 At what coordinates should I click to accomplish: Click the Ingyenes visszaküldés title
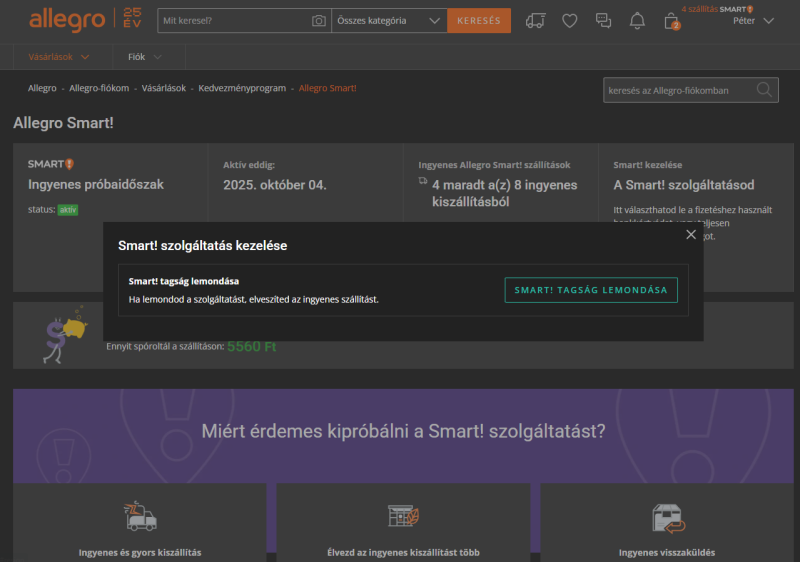click(x=667, y=552)
